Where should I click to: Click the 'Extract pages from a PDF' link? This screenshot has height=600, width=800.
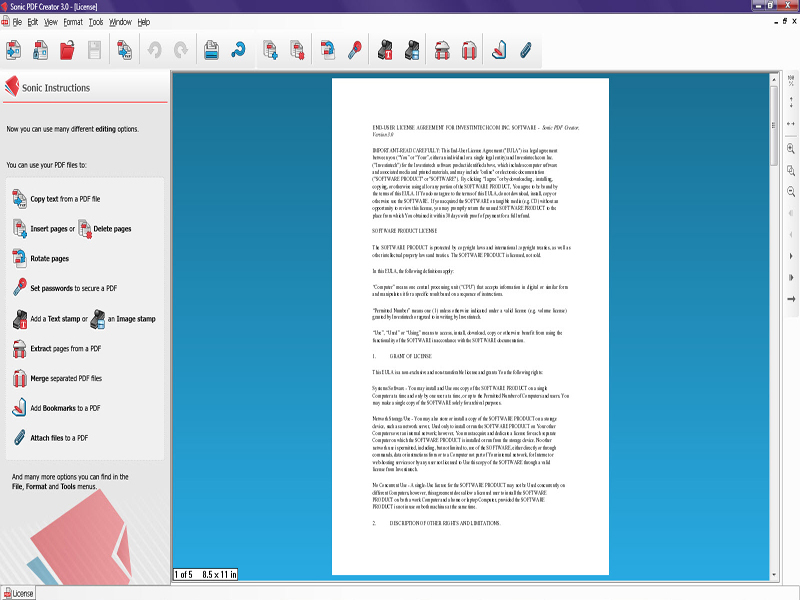66,348
